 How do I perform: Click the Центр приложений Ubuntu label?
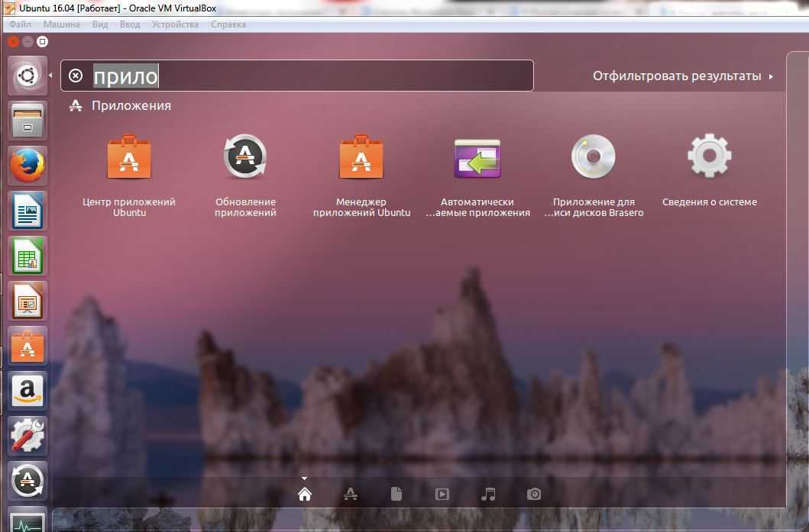[x=129, y=208]
